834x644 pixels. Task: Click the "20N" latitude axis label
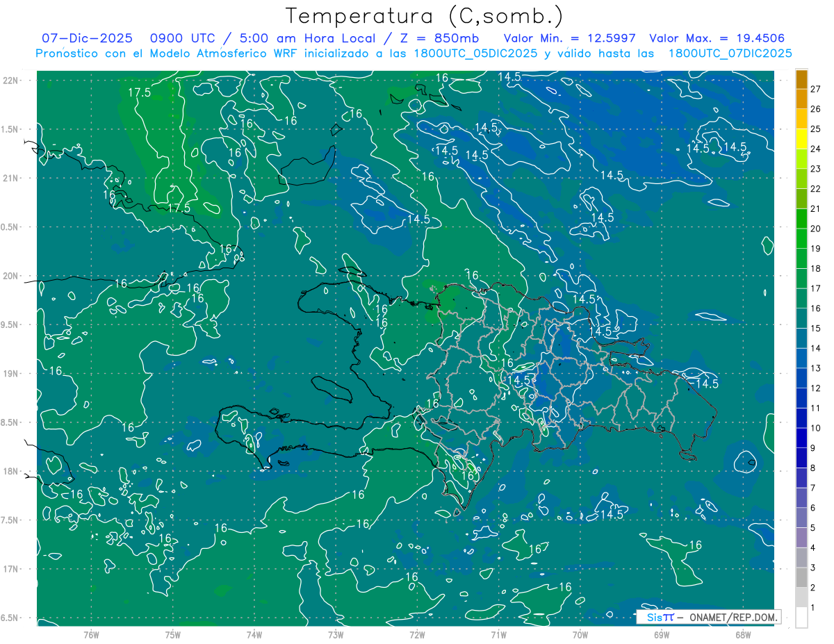click(x=10, y=276)
